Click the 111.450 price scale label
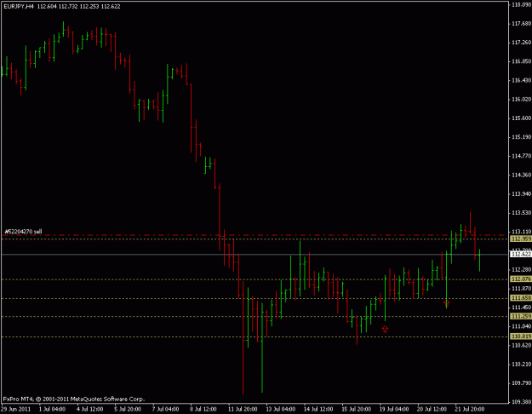Viewport: 532px width, 414px height. 521,308
